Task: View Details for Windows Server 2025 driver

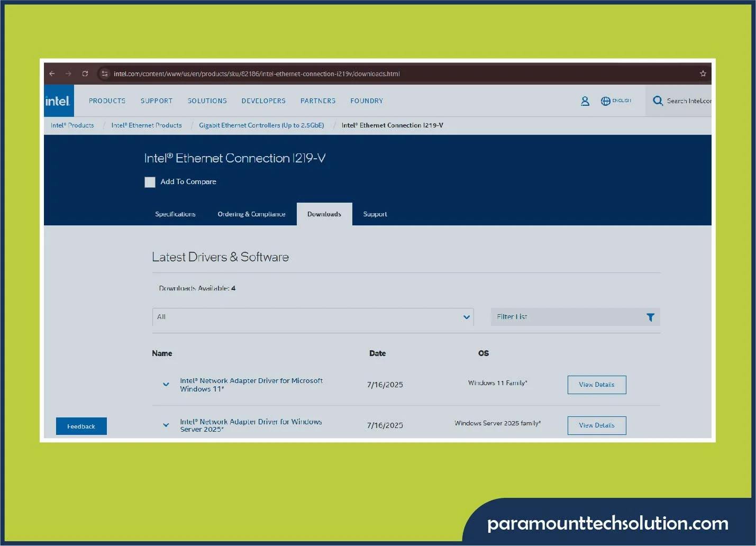Action: [x=597, y=425]
